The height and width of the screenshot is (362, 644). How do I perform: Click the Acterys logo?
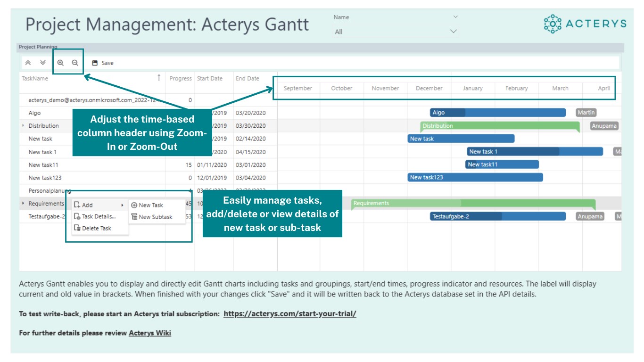[x=585, y=24]
